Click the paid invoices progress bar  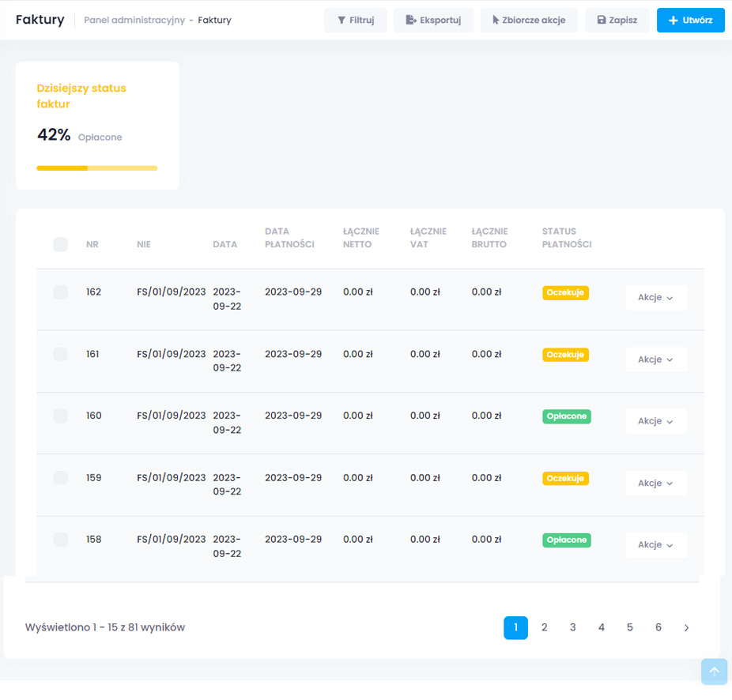click(96, 167)
